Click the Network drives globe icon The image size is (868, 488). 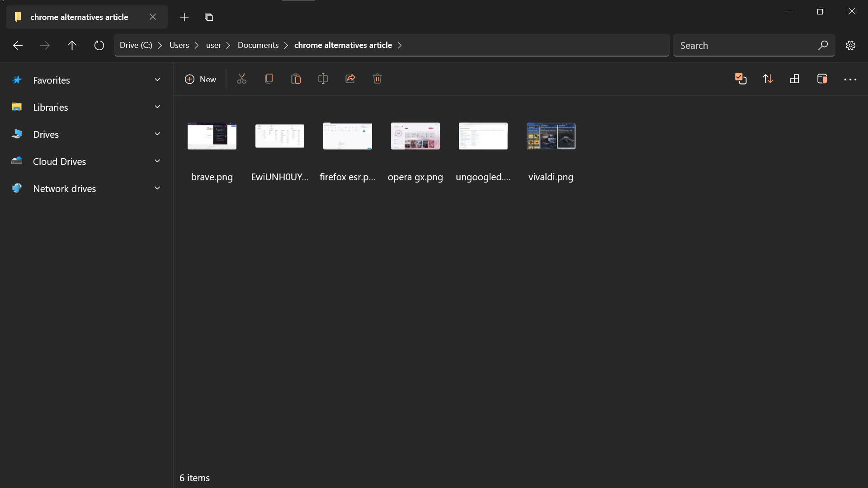point(17,188)
